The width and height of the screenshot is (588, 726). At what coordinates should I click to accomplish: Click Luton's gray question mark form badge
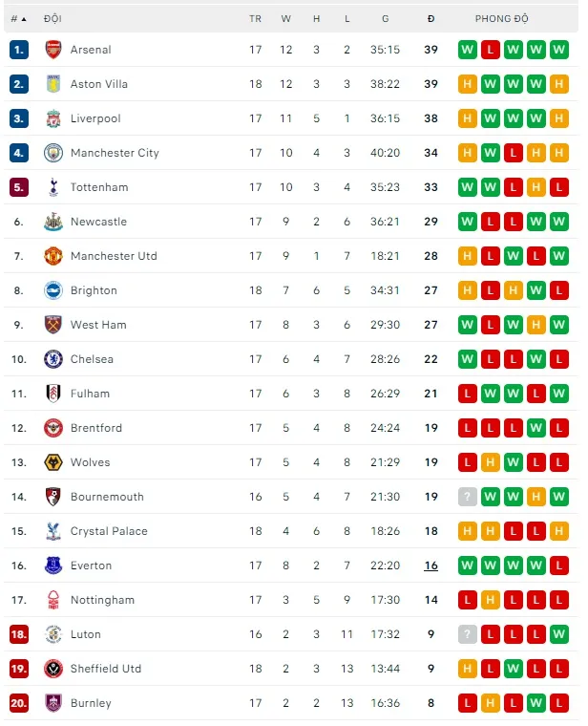[468, 634]
